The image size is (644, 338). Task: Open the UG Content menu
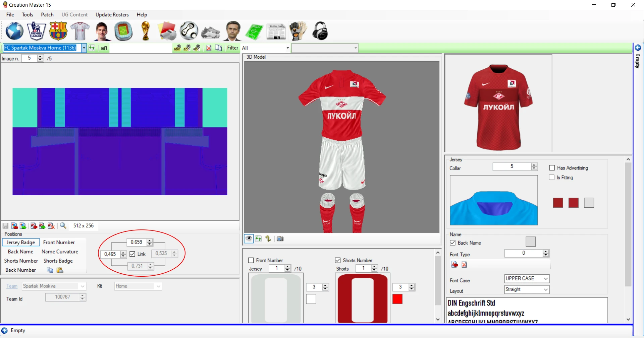(74, 15)
